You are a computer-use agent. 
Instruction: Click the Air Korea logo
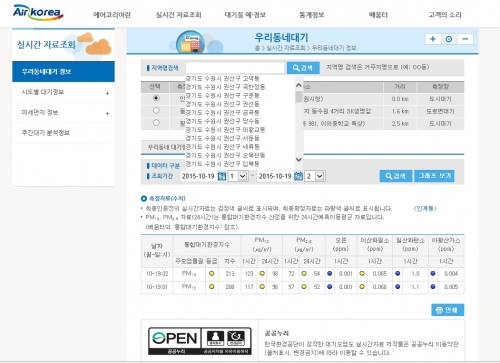click(x=38, y=12)
